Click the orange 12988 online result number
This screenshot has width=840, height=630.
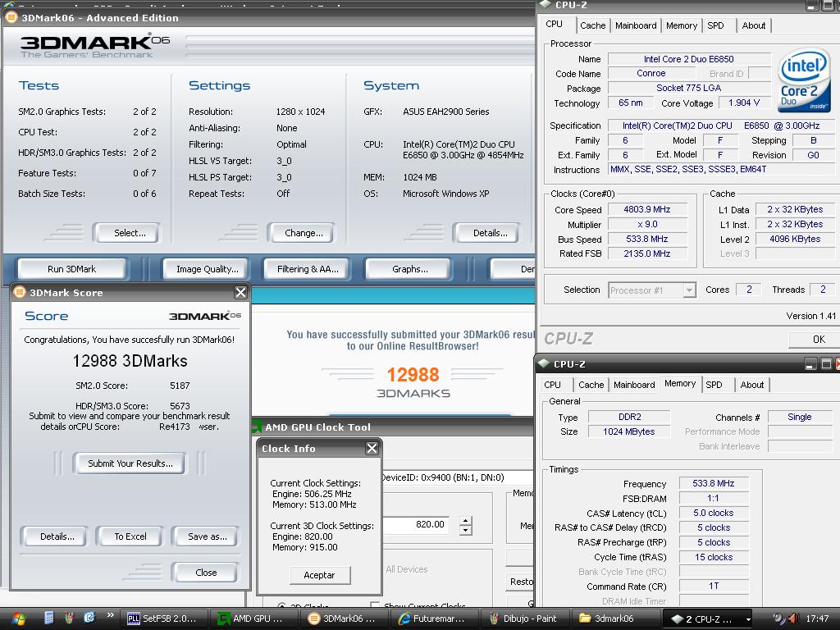click(413, 374)
